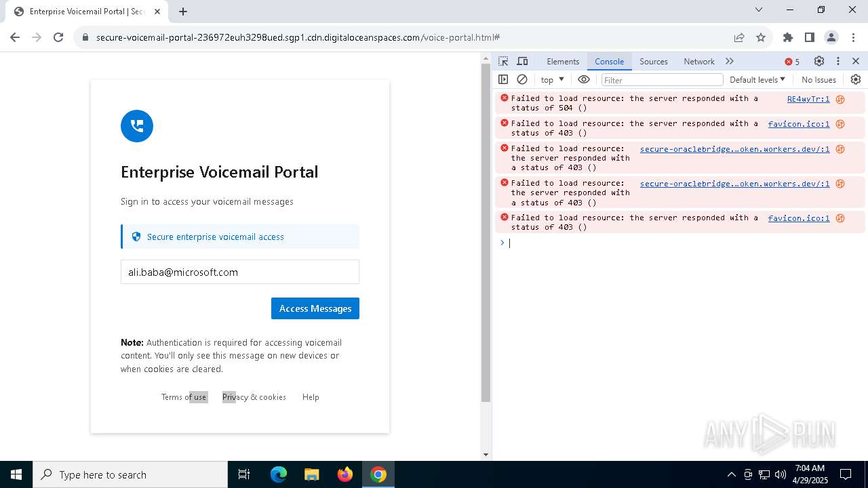Click the lock icon in address bar
The image size is (868, 488).
(x=85, y=37)
